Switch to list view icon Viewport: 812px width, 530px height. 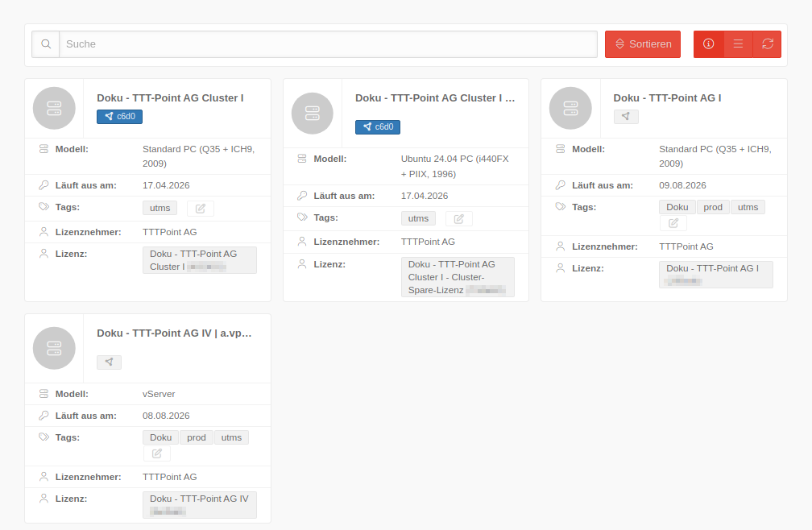click(x=738, y=44)
